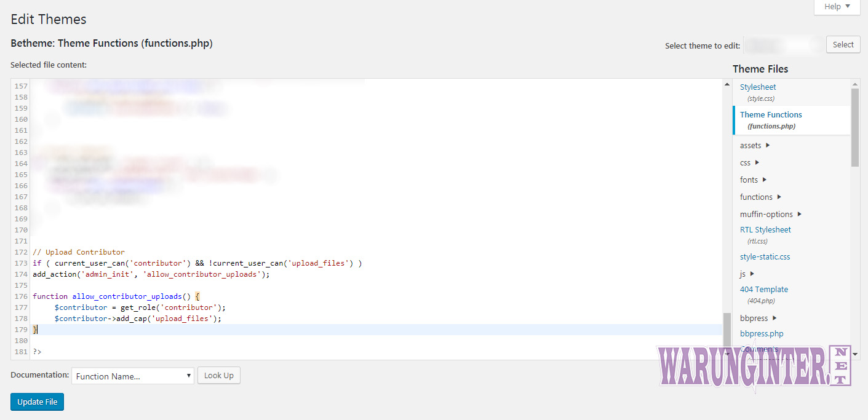Click the empty line 180 in editor
868x420 pixels.
[x=378, y=341]
